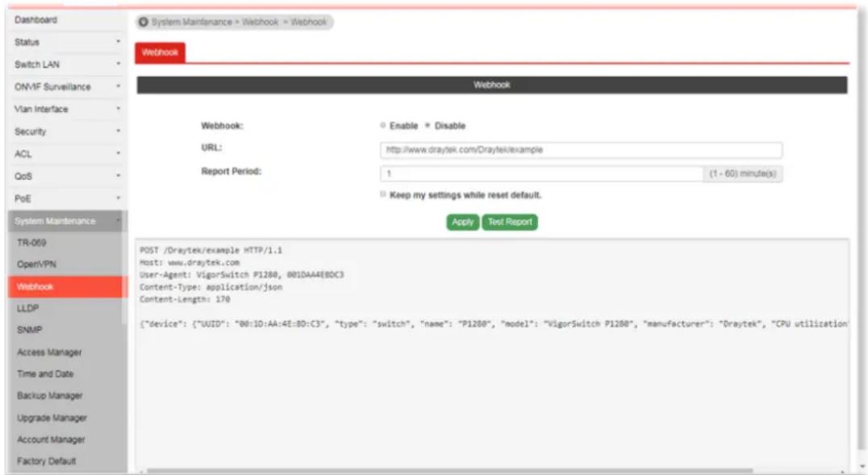Expand the Security menu arrow

coord(118,131)
